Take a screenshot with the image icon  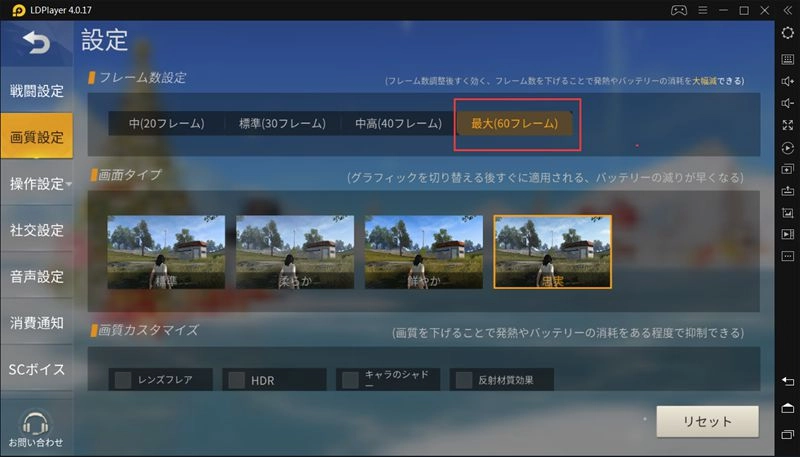788,213
